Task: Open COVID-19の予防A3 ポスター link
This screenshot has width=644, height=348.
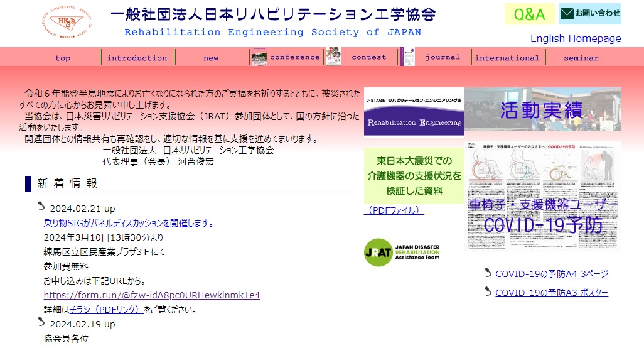Action: tap(552, 293)
